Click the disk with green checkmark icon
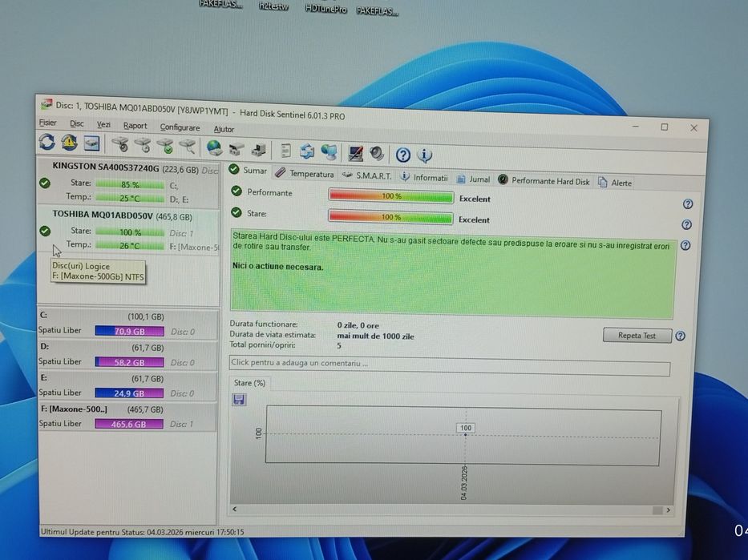Viewport: 748px width, 560px height. [165, 147]
